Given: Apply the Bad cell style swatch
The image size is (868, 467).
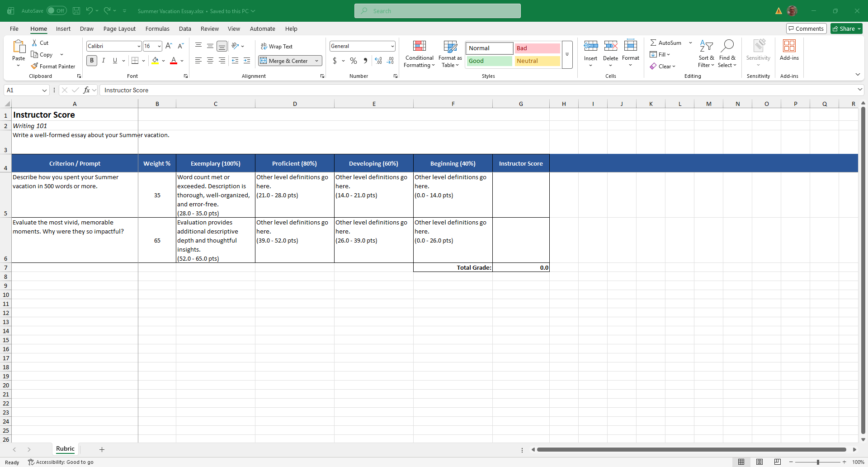Looking at the screenshot, I should click(x=537, y=48).
